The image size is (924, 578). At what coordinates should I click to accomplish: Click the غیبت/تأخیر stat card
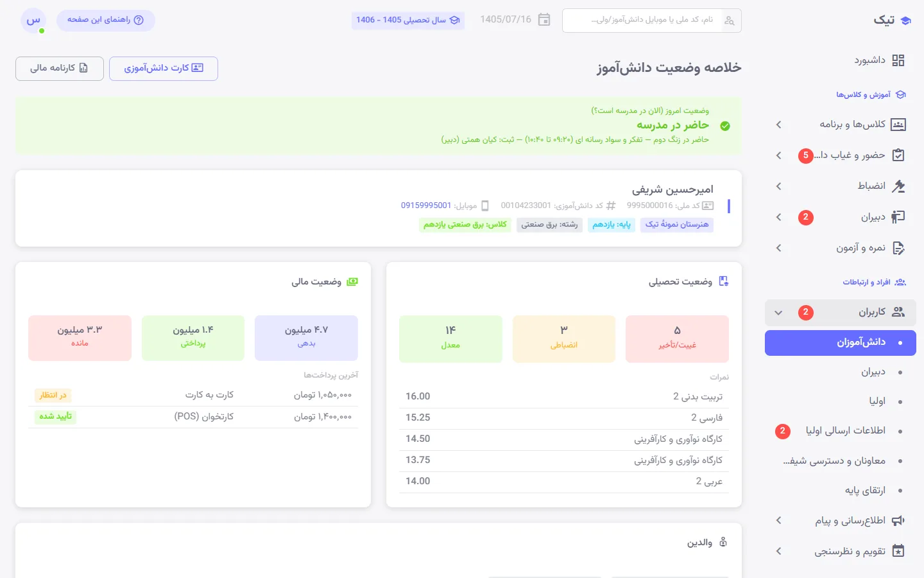click(677, 338)
